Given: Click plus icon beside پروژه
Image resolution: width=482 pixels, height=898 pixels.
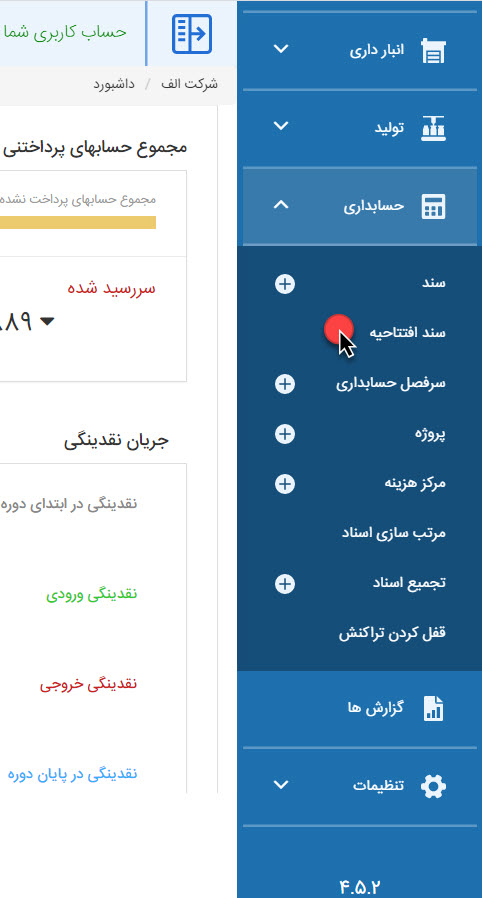Looking at the screenshot, I should click(285, 434).
